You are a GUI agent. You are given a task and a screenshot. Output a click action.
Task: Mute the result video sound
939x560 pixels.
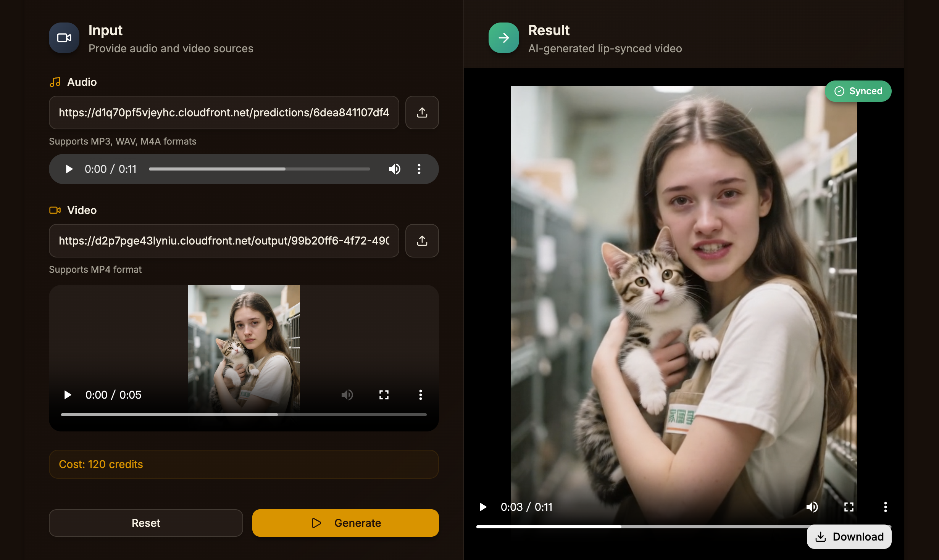[812, 507]
